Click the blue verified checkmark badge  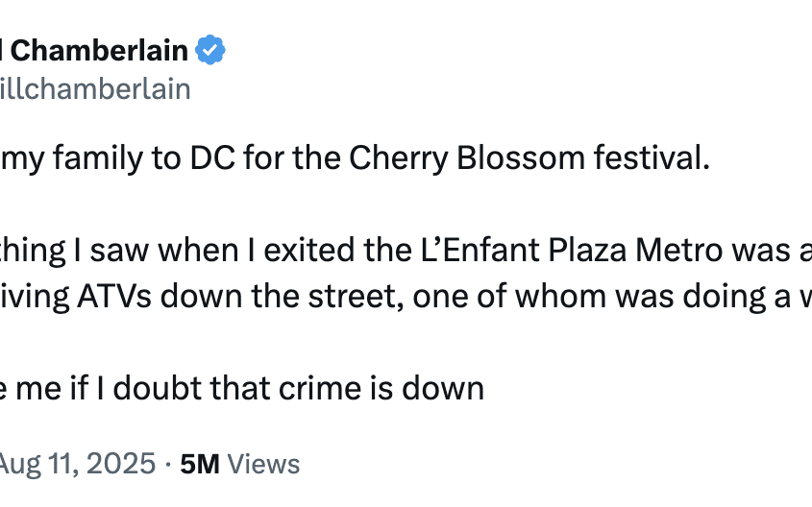[209, 50]
